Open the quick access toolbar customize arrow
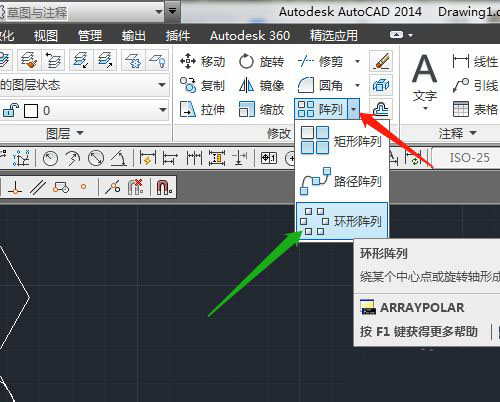 [x=172, y=12]
